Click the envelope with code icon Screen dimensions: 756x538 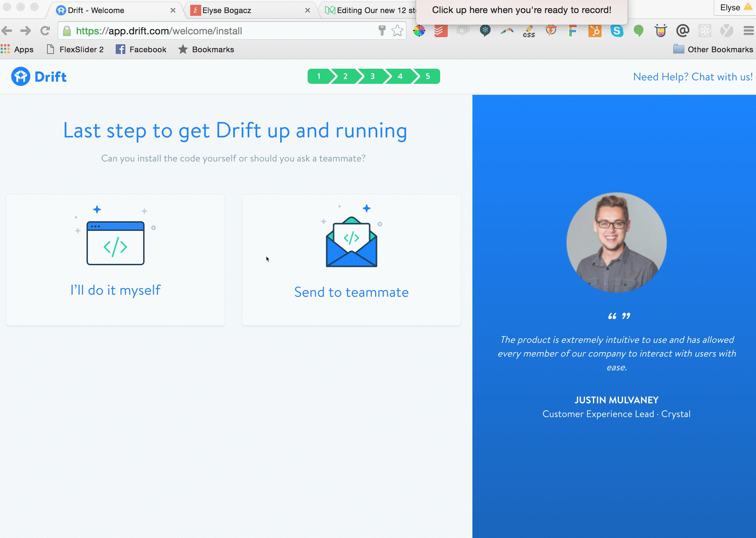pyautogui.click(x=351, y=242)
